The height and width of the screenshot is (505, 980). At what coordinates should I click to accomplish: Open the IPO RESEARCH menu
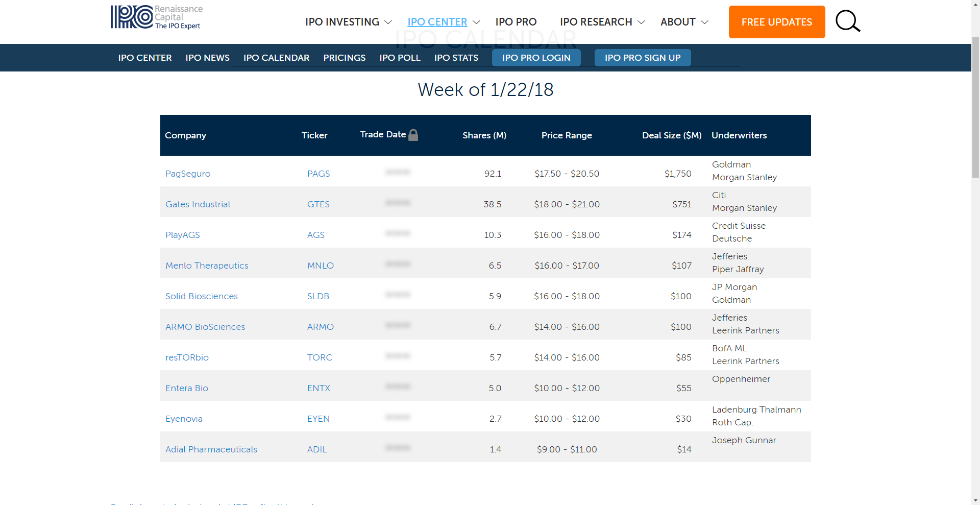596,22
